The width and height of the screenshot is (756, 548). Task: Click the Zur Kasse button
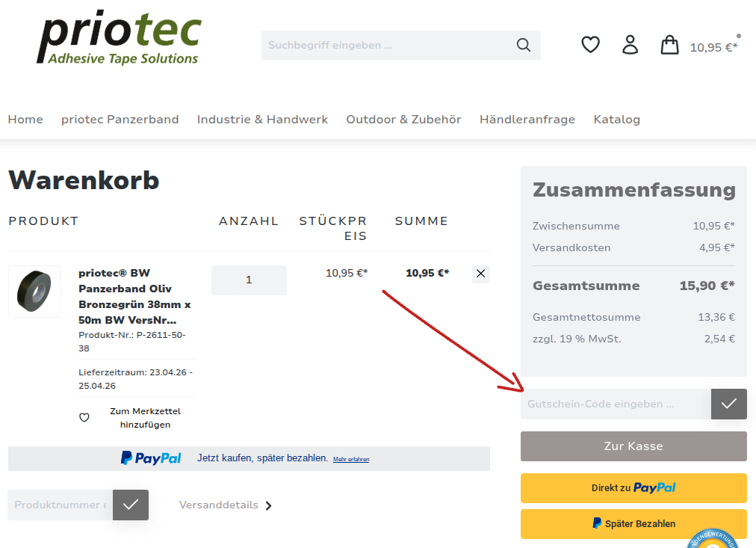pos(633,446)
